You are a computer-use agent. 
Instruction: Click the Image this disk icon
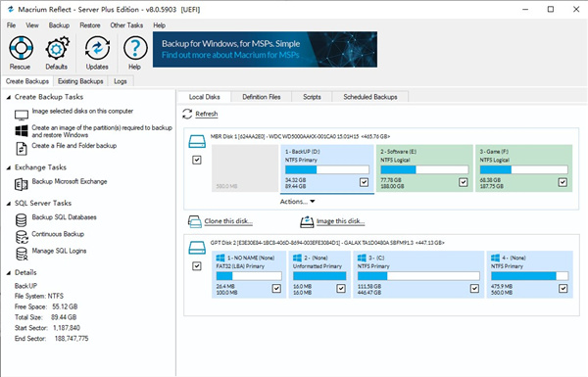pos(307,221)
